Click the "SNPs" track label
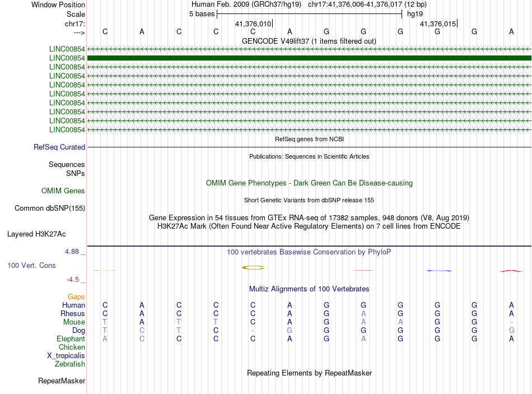Image resolution: width=532 pixels, height=394 pixels. click(x=76, y=173)
